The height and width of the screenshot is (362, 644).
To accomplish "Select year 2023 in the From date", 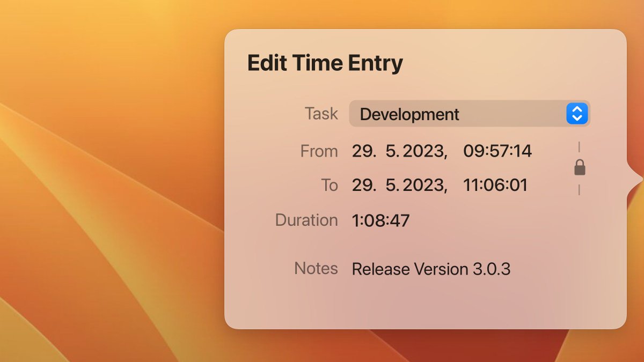I will [x=423, y=151].
